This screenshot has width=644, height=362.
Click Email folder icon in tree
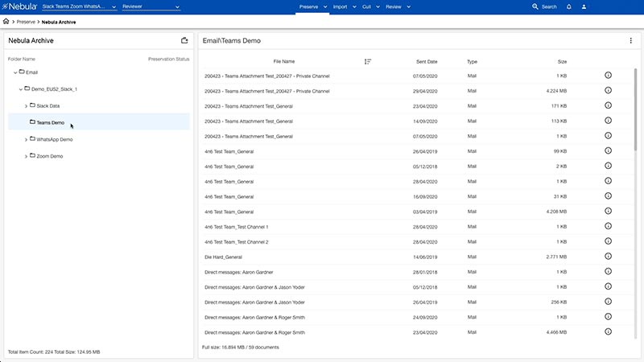[x=22, y=72]
